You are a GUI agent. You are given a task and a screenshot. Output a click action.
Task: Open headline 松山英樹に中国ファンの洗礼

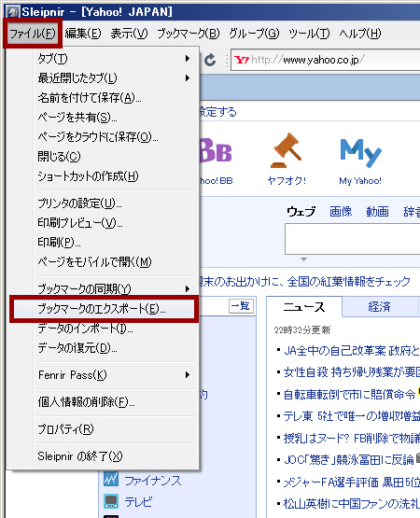[352, 504]
